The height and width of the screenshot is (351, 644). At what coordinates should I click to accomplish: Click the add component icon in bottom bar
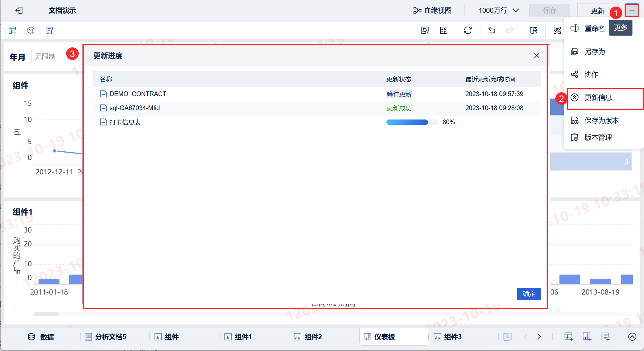pos(568,337)
